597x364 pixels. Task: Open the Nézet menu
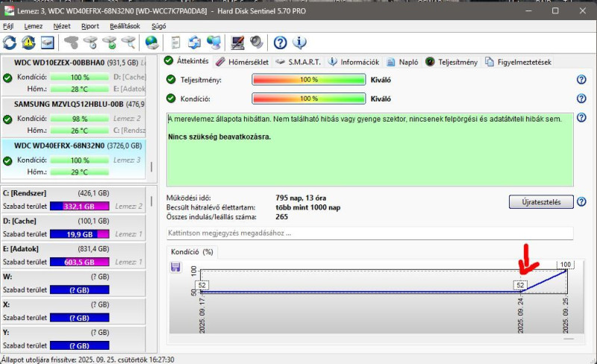(x=62, y=26)
